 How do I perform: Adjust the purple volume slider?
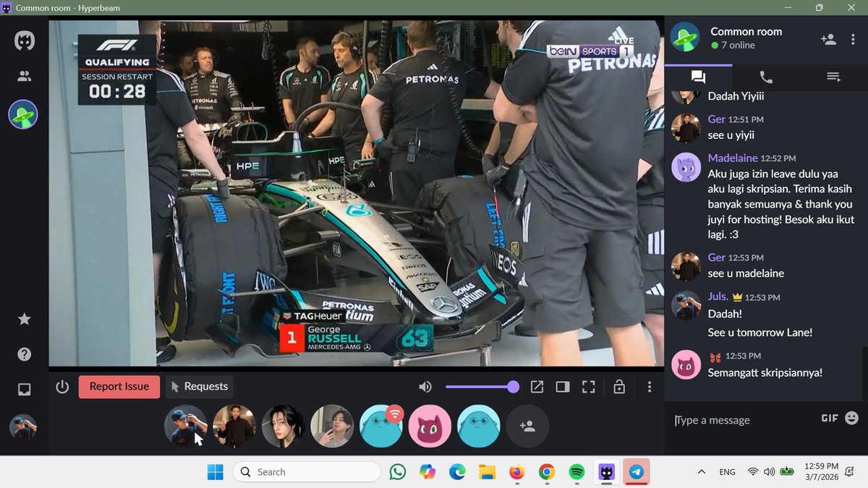[x=482, y=387]
